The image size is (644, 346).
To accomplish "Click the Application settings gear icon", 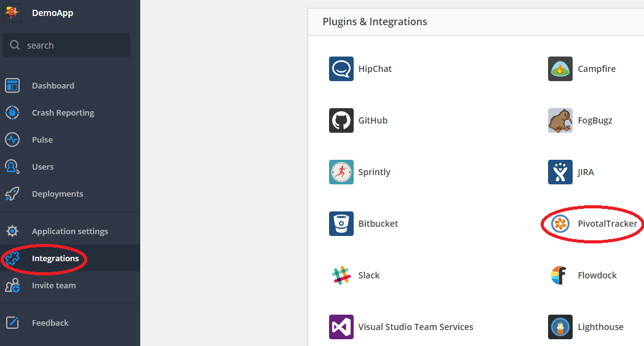I will [x=12, y=231].
